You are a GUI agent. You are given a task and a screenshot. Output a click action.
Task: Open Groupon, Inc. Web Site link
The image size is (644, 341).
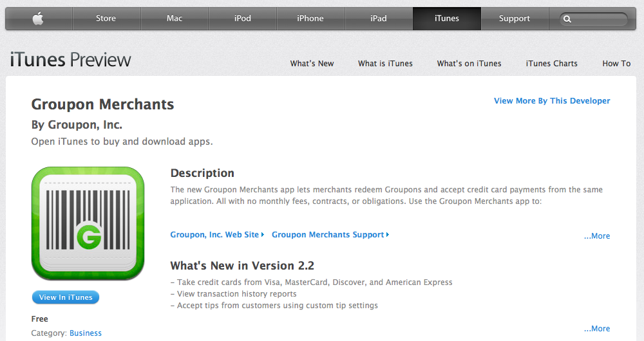pyautogui.click(x=216, y=235)
